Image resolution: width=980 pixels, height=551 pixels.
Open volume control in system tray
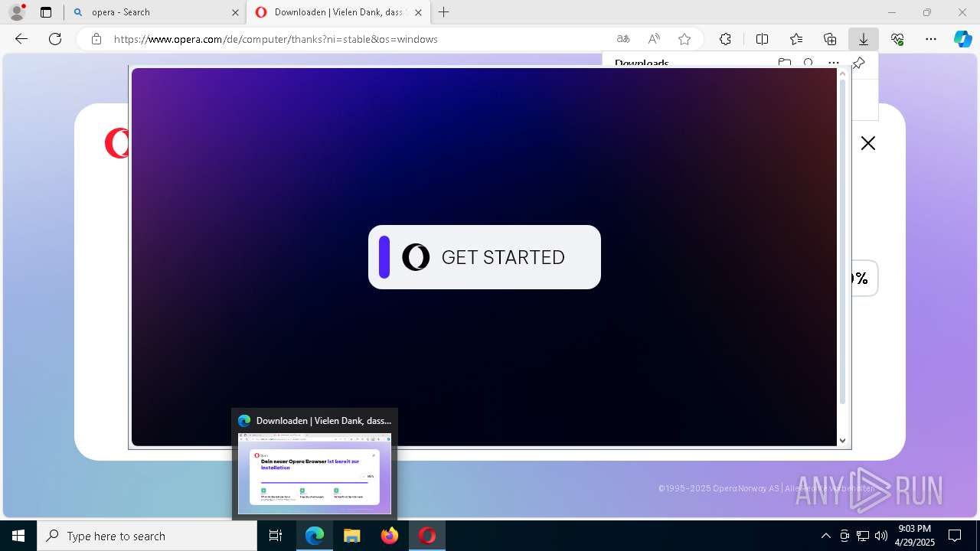pos(881,536)
